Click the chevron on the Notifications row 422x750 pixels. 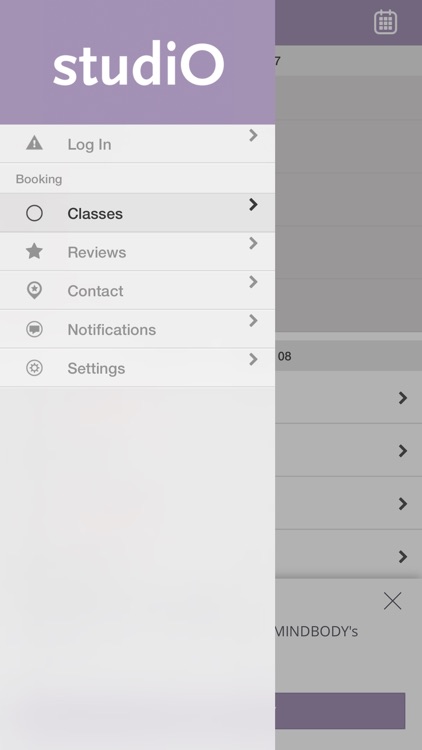pos(253,320)
